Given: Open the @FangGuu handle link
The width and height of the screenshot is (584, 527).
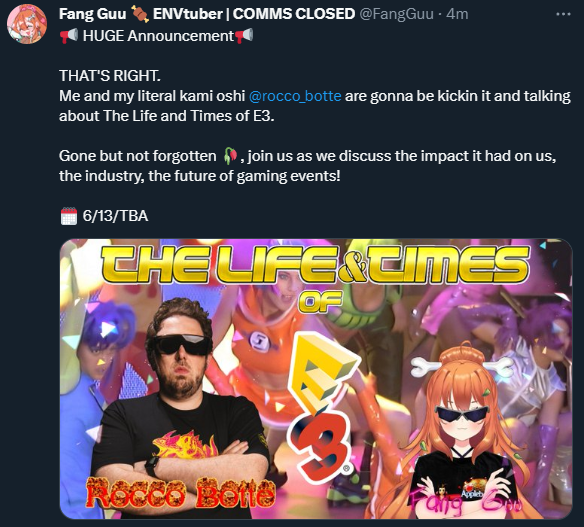Looking at the screenshot, I should [396, 14].
